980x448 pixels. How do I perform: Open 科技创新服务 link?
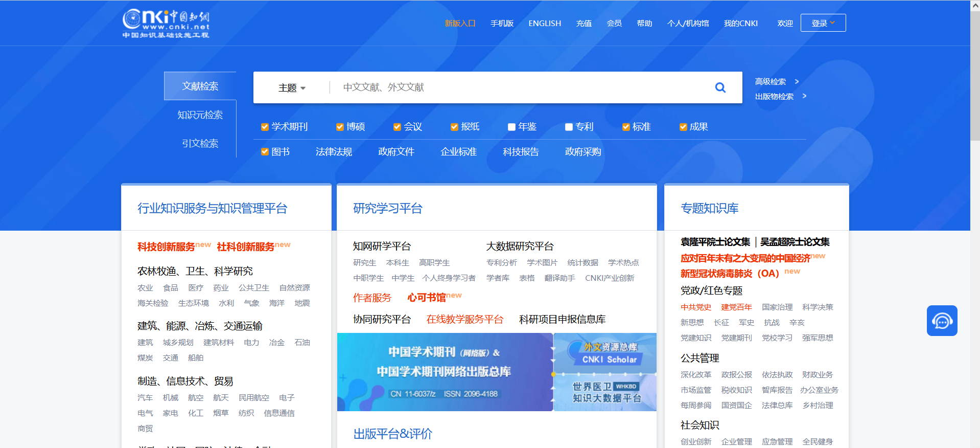click(x=166, y=247)
